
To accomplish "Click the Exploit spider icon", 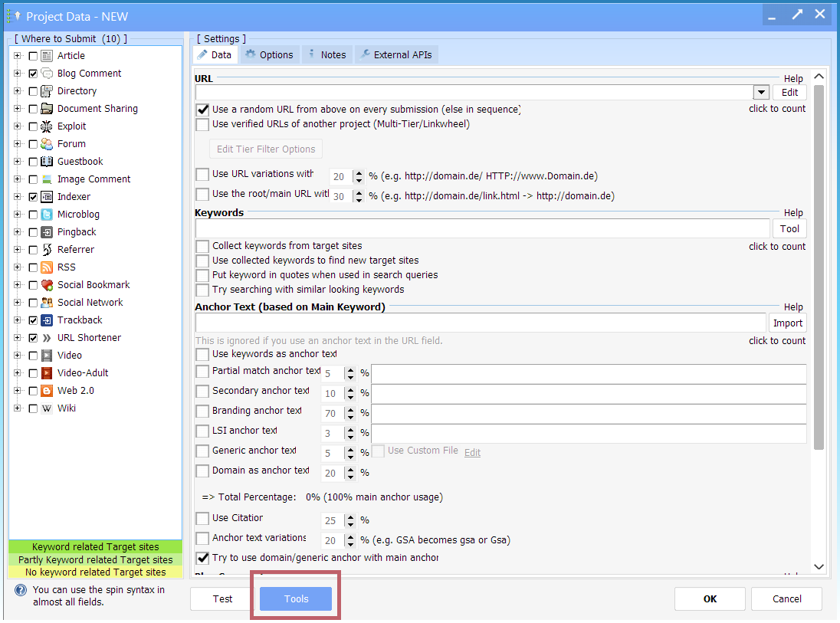I will [47, 126].
